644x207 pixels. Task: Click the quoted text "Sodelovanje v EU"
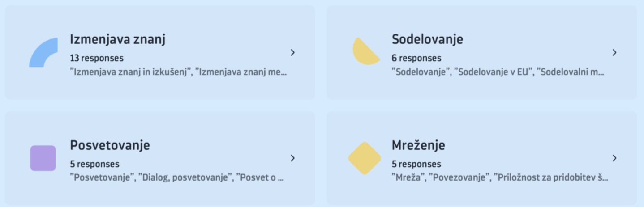(494, 72)
